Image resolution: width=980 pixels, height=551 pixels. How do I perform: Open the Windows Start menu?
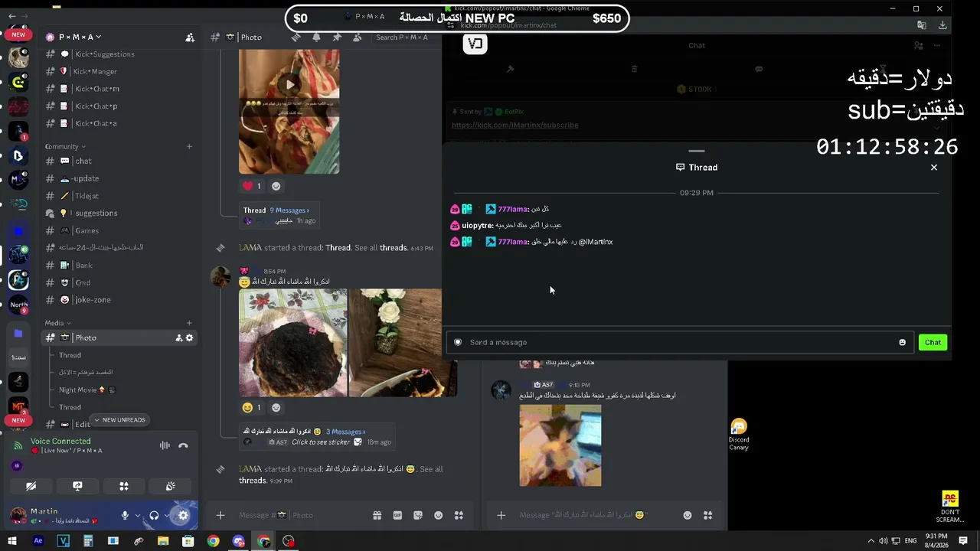click(13, 541)
